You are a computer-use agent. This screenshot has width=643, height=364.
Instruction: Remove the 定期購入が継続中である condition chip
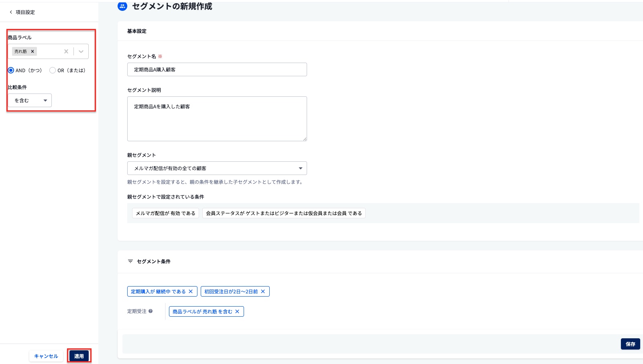click(x=191, y=291)
